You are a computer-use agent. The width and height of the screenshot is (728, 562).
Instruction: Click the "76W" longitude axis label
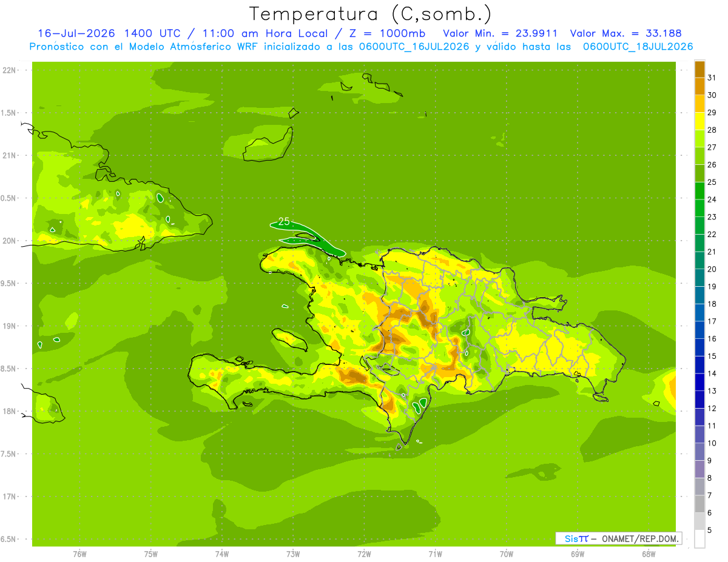(x=79, y=554)
